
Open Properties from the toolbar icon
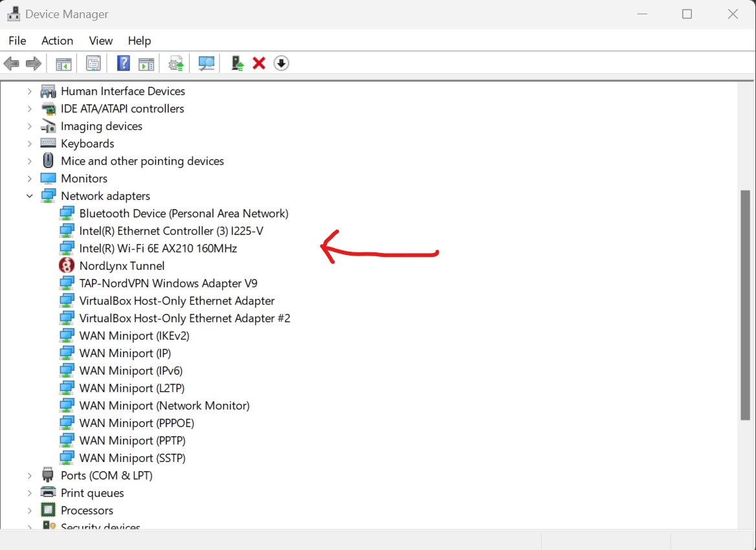(x=93, y=63)
